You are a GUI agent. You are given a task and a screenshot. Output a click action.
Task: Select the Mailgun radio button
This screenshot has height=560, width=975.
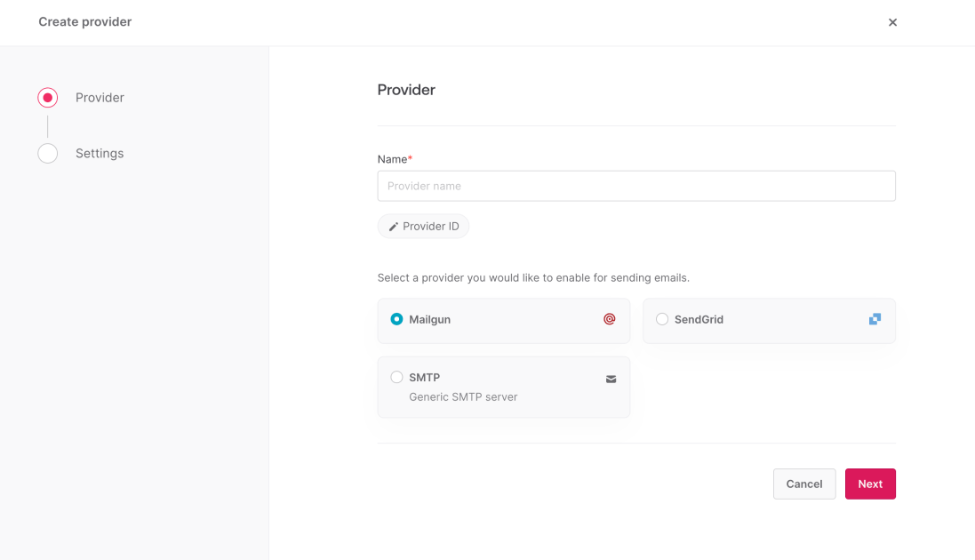click(396, 319)
